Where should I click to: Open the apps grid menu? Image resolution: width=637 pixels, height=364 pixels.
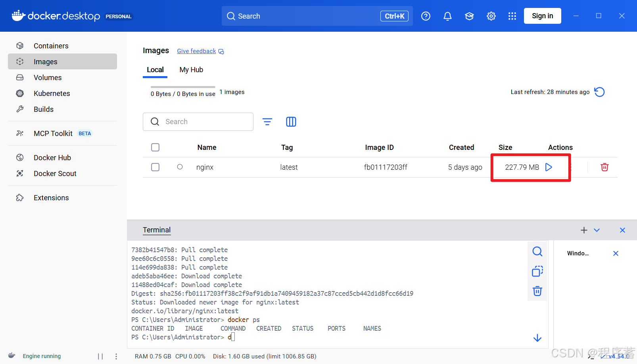pyautogui.click(x=512, y=16)
